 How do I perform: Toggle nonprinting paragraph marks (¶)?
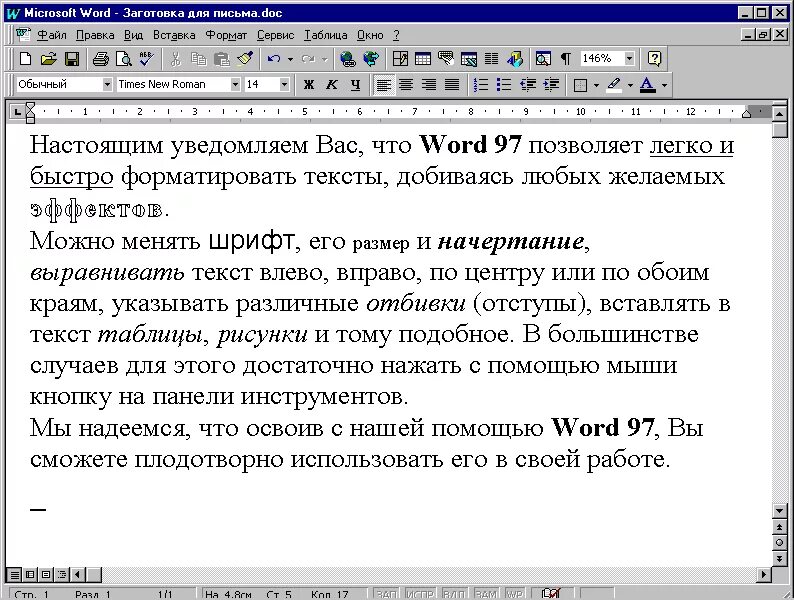(566, 59)
